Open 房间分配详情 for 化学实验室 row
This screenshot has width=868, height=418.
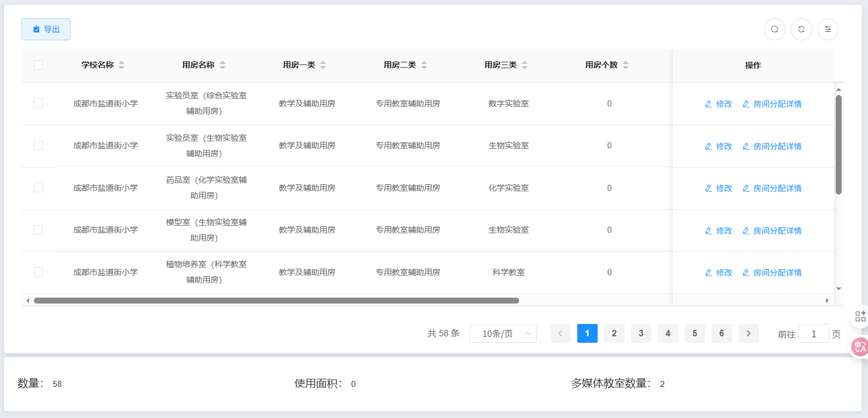click(x=772, y=188)
